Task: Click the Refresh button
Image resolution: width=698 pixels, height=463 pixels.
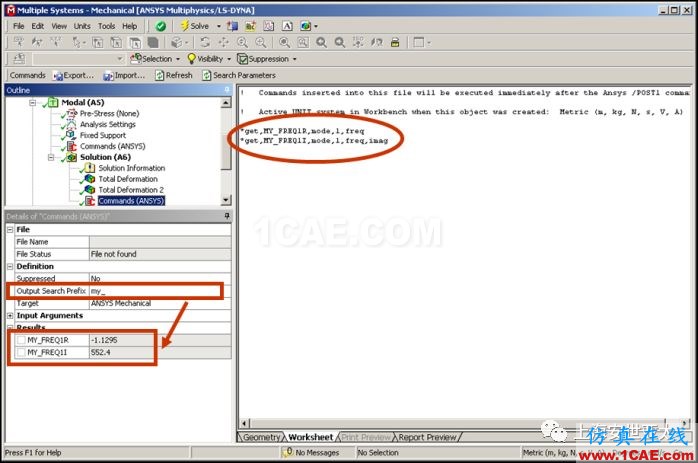Action: pyautogui.click(x=174, y=76)
